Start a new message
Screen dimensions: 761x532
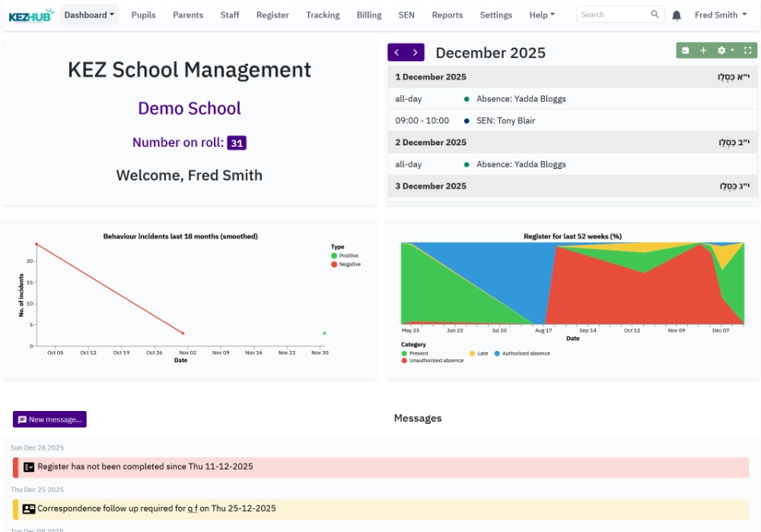pyautogui.click(x=50, y=419)
